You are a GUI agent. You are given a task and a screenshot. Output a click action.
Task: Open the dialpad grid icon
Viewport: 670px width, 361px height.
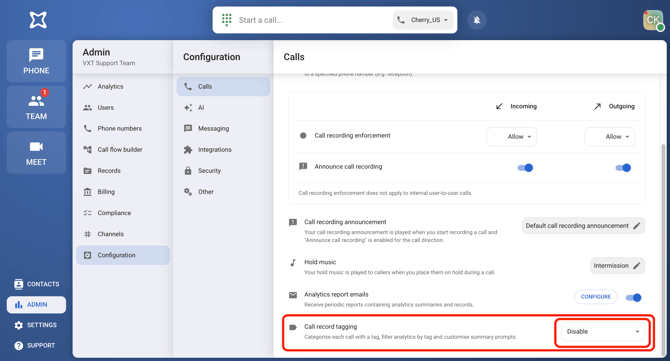click(x=226, y=20)
